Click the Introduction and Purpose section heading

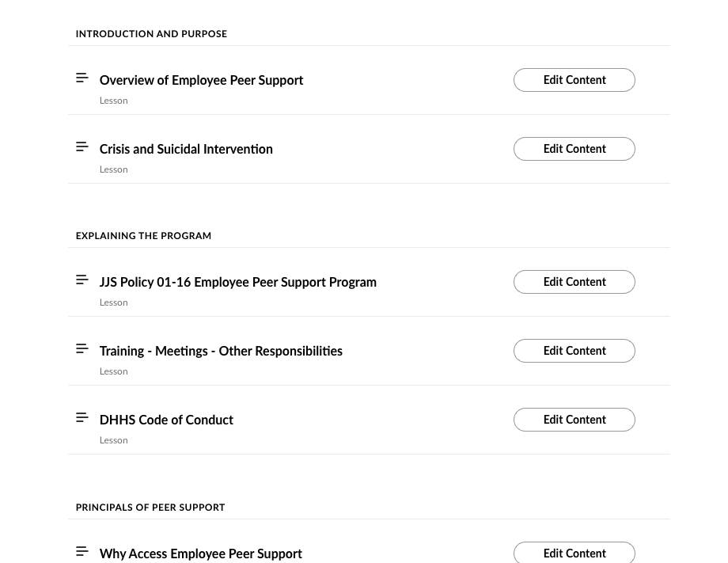tap(151, 34)
